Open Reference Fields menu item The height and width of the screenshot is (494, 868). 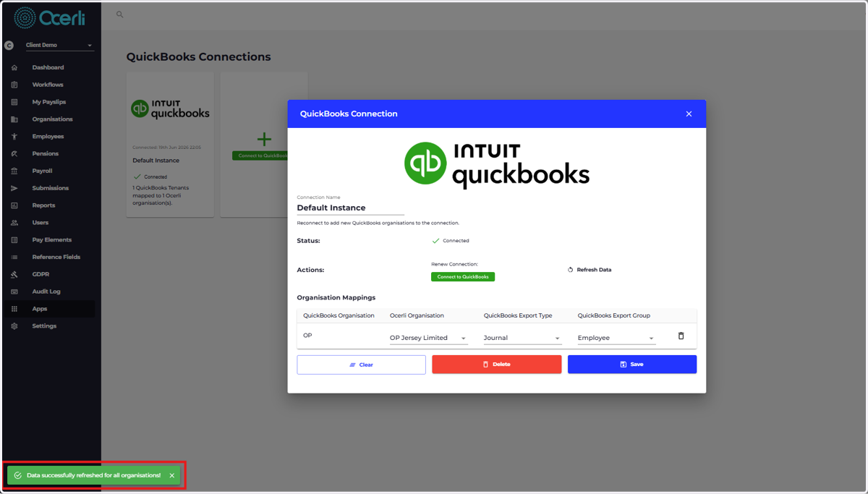pos(56,257)
